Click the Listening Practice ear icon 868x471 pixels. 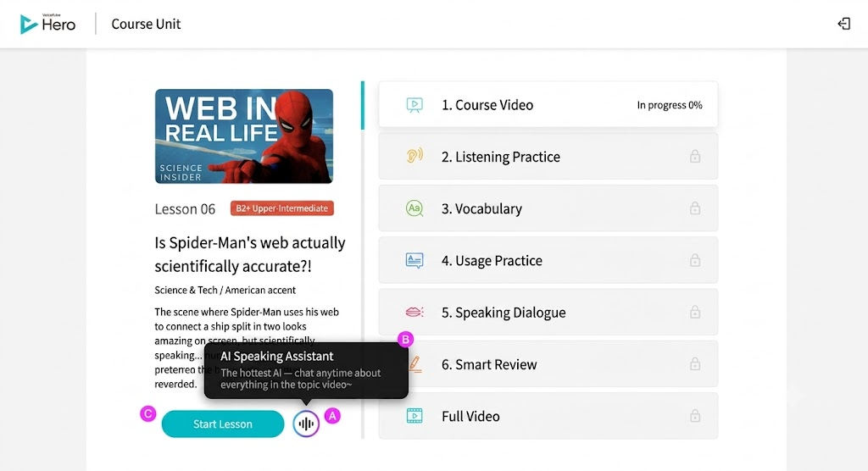(x=414, y=156)
